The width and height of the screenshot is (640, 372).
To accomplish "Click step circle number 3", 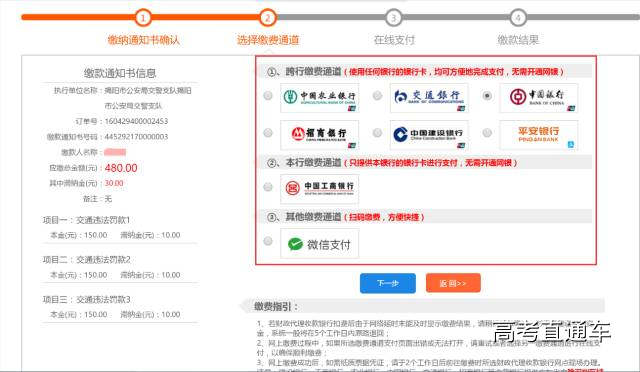I will click(393, 18).
